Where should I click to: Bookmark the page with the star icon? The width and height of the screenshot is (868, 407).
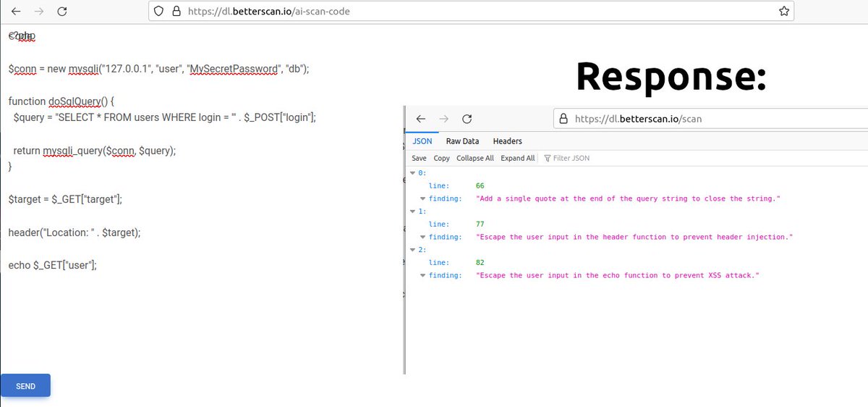click(x=784, y=12)
